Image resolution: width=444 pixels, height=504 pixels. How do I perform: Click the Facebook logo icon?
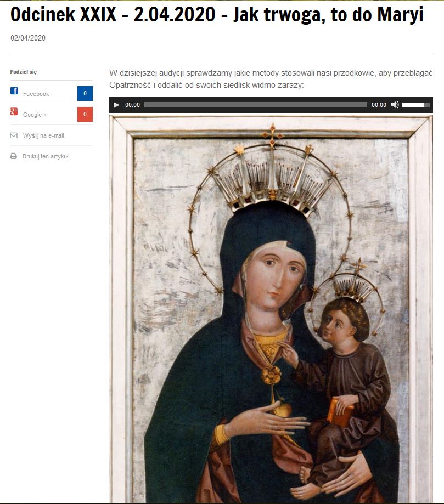pyautogui.click(x=14, y=90)
